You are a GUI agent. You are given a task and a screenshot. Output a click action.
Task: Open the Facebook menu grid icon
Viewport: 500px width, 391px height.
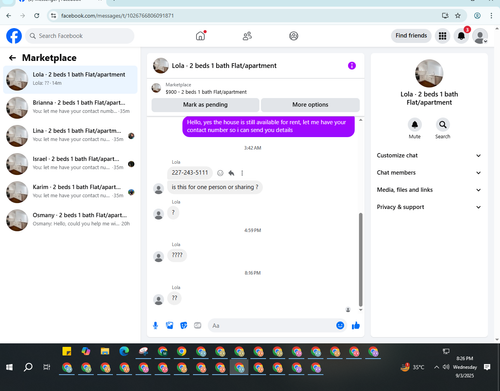442,36
